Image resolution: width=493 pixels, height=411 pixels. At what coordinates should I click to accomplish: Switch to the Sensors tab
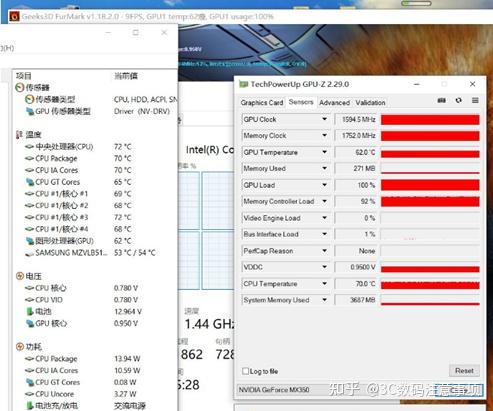(301, 102)
